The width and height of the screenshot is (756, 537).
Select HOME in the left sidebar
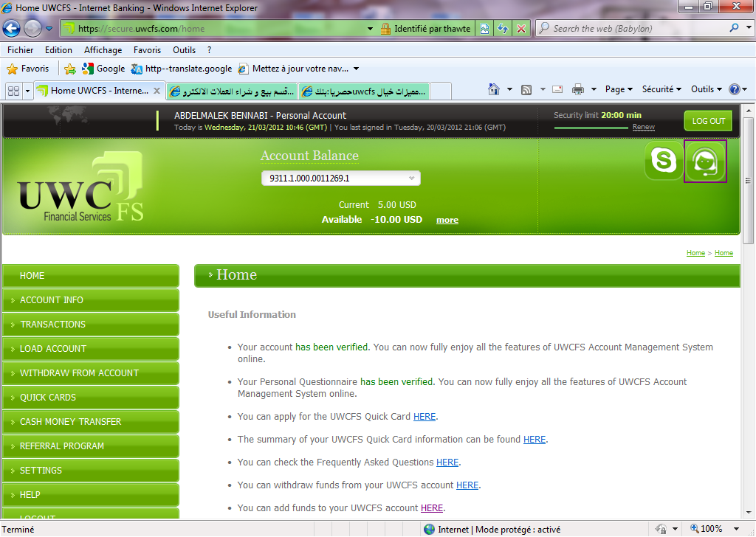pos(91,276)
